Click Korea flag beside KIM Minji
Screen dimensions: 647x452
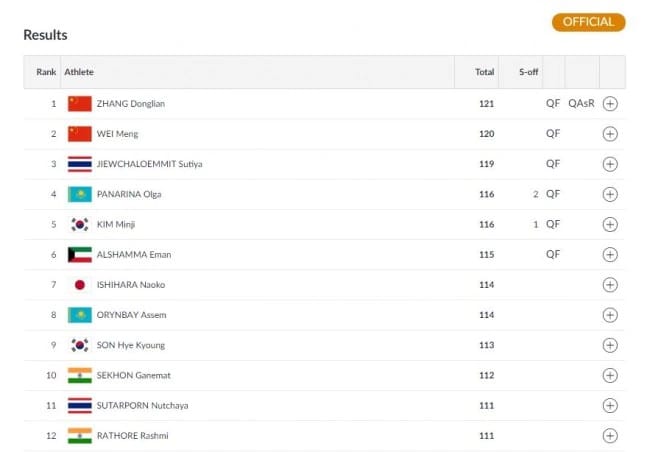click(x=80, y=224)
